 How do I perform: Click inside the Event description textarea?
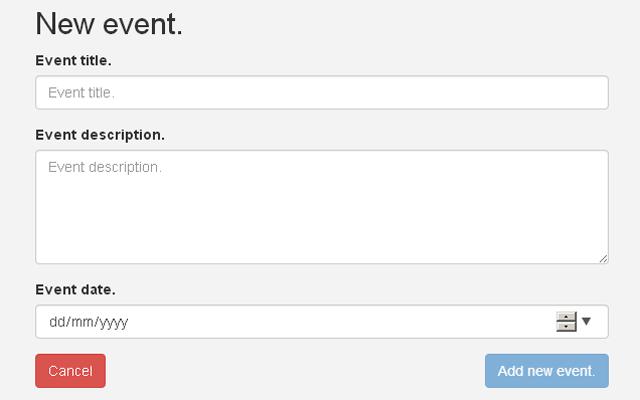point(322,207)
